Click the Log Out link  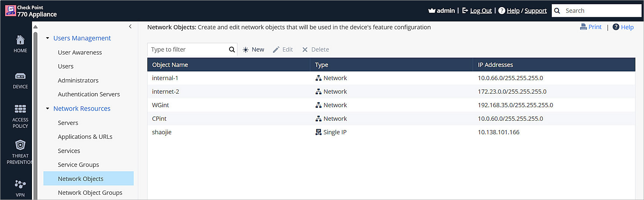(x=481, y=11)
